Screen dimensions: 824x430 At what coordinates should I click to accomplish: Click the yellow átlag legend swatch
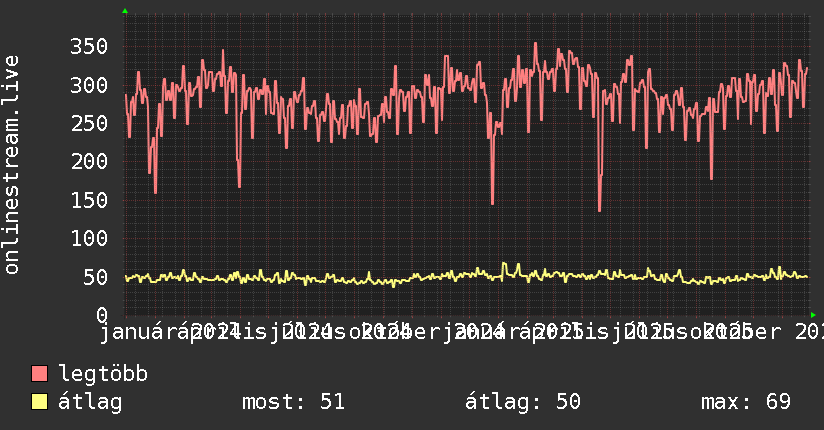39,402
